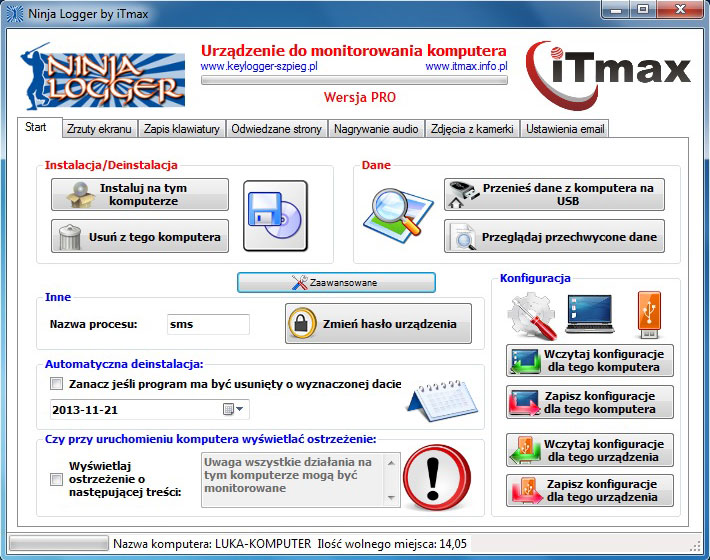Click the USB drive icon on Przenieś dane button
Screen dimensions: 710x560
coord(463,195)
